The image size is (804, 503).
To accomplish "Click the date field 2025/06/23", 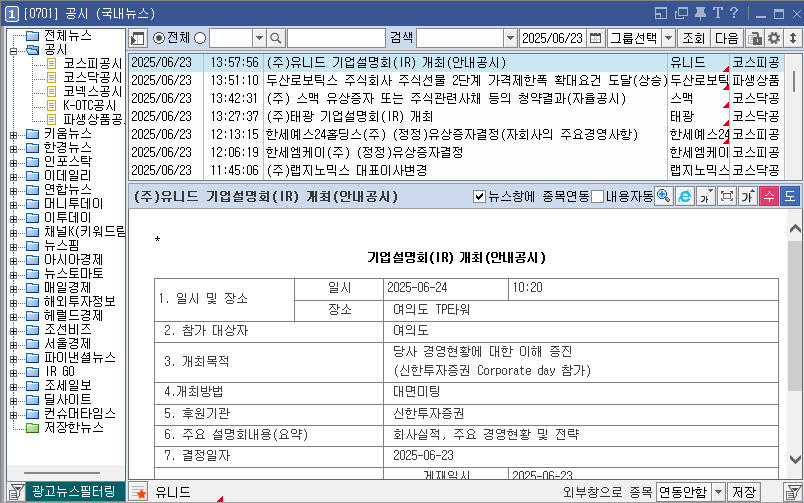I will pyautogui.click(x=553, y=38).
